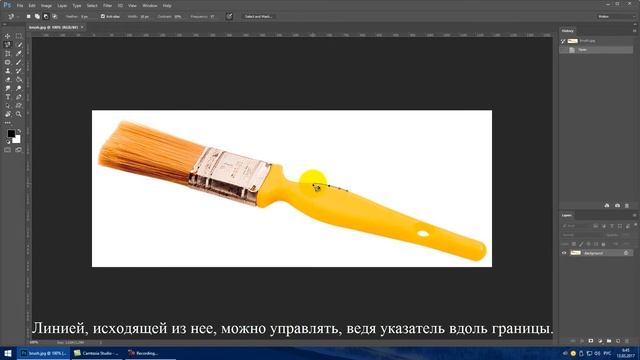The height and width of the screenshot is (360, 640).
Task: Open Camtasia Studio from taskbar
Action: coord(96,353)
